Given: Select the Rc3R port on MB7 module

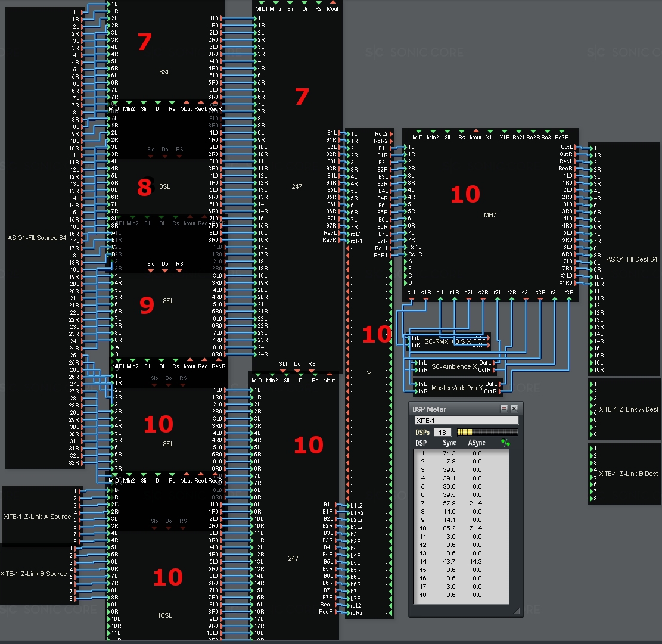Looking at the screenshot, I should 562,132.
